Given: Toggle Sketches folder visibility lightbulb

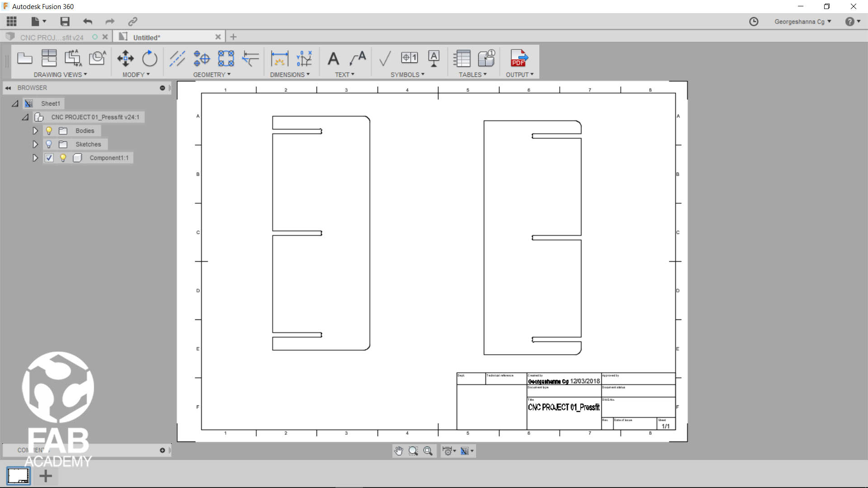Looking at the screenshot, I should point(49,144).
